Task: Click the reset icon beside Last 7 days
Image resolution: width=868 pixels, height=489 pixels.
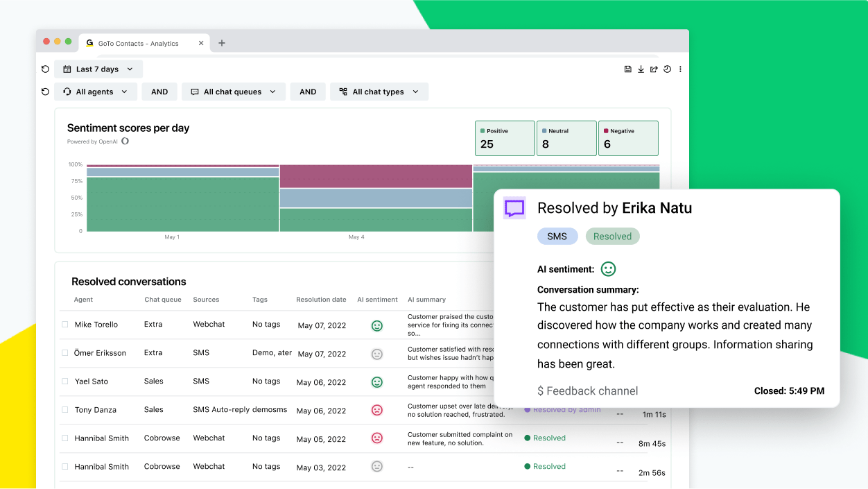Action: (45, 69)
